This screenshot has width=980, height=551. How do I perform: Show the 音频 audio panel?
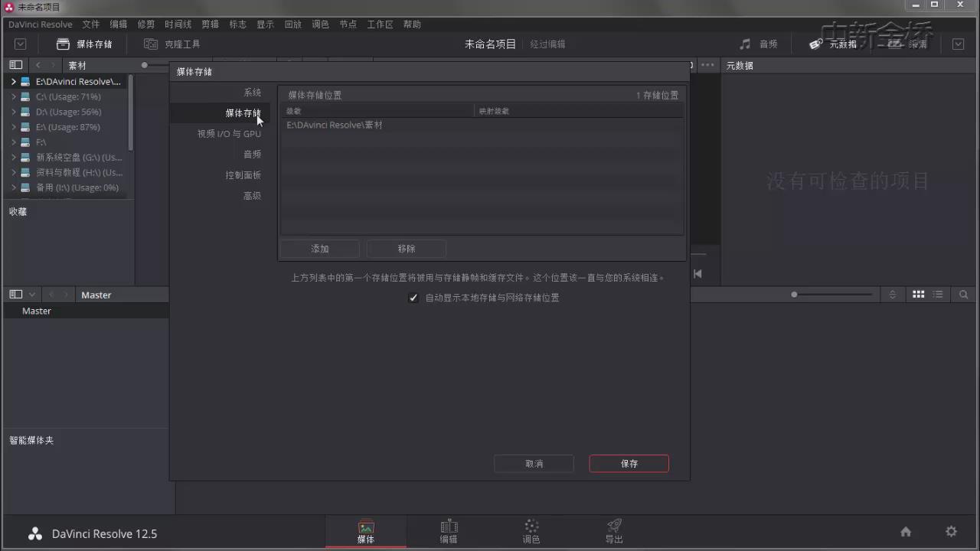point(758,44)
